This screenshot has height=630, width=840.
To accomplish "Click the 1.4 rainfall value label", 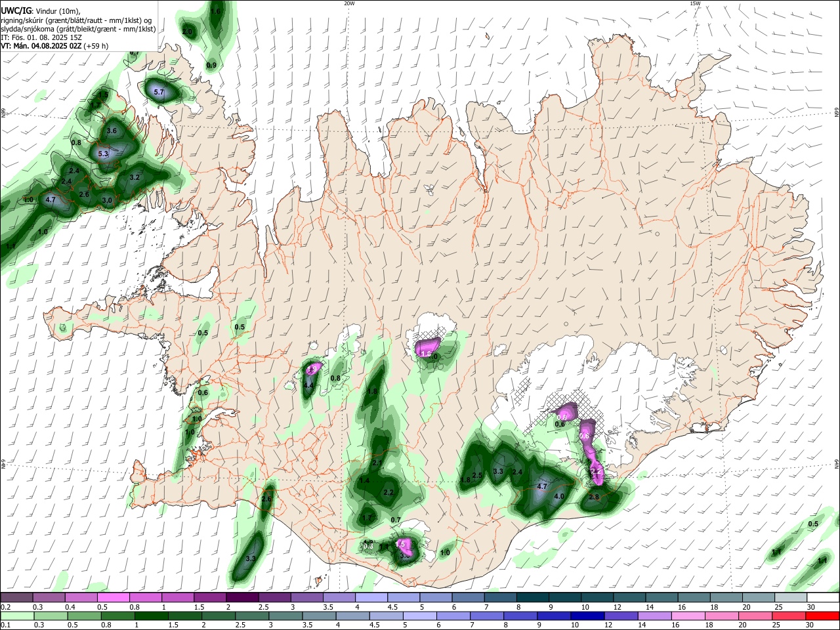I will (x=364, y=481).
